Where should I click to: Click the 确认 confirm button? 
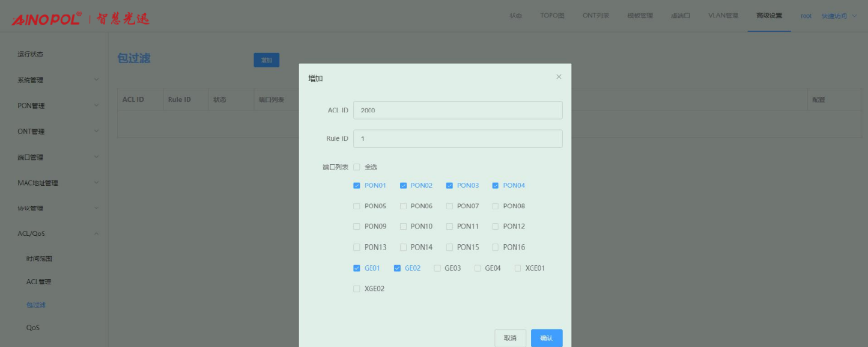click(546, 338)
